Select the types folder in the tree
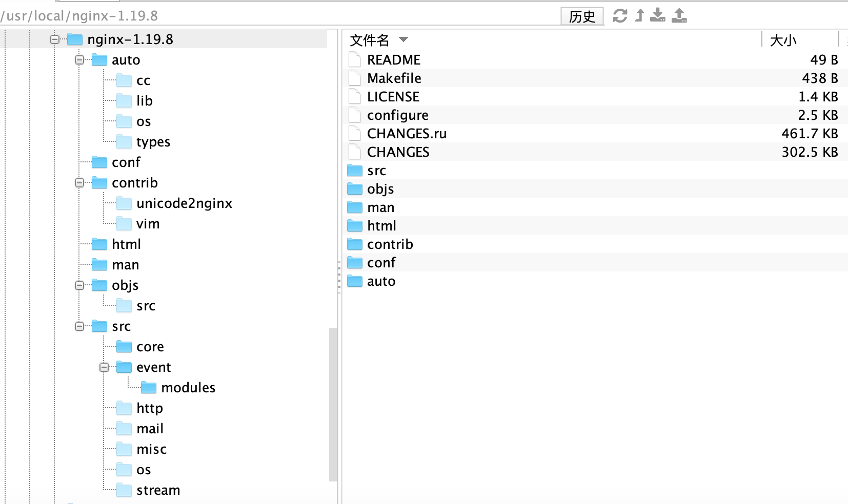848x504 pixels. click(x=143, y=142)
